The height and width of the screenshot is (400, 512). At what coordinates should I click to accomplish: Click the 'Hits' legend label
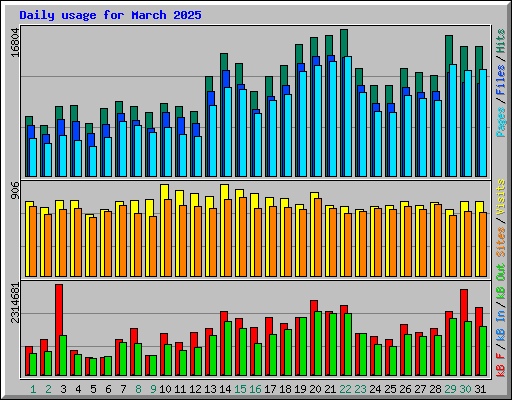(x=501, y=41)
